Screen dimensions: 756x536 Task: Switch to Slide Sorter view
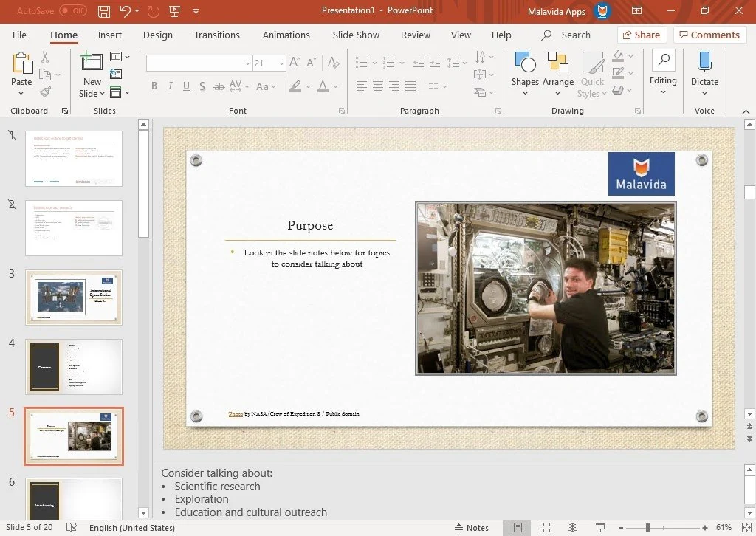pos(545,528)
